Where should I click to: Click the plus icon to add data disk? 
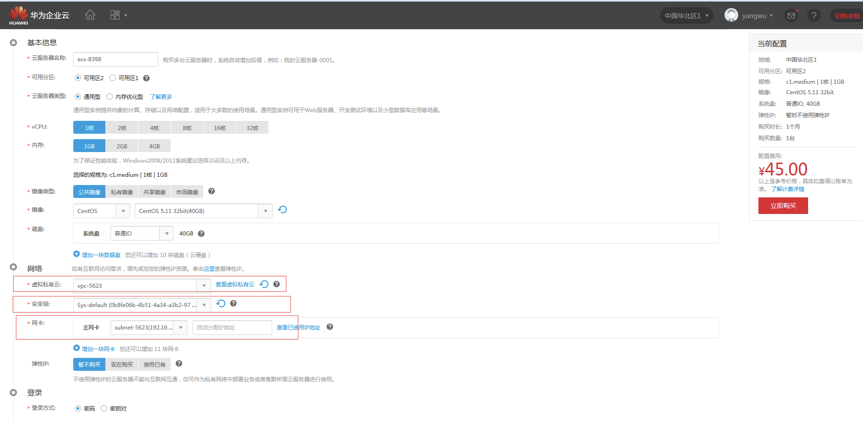pyautogui.click(x=77, y=254)
